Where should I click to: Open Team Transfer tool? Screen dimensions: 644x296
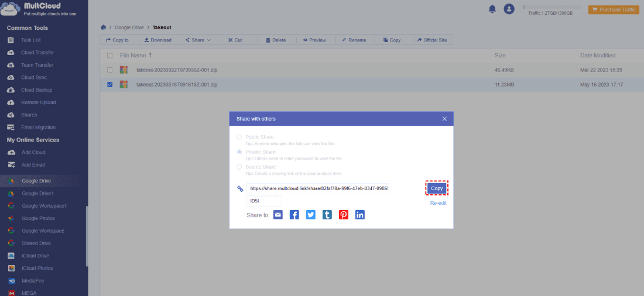[x=37, y=65]
